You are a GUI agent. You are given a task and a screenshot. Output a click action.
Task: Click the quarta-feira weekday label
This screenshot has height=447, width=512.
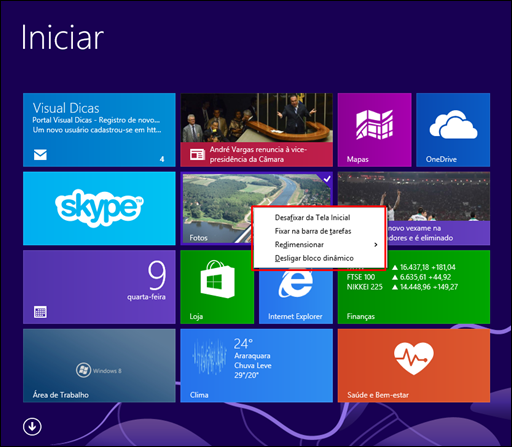pos(146,297)
